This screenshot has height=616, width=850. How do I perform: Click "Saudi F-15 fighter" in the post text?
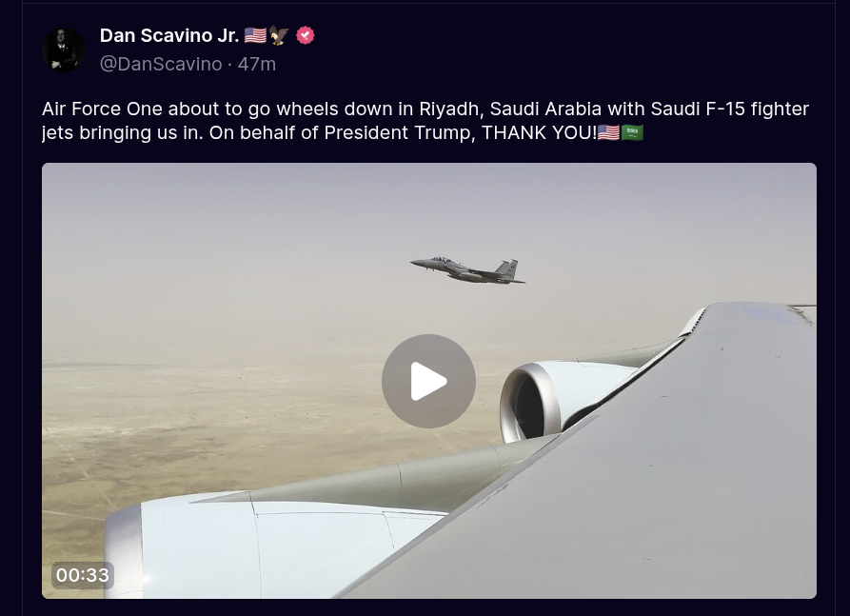pos(730,109)
